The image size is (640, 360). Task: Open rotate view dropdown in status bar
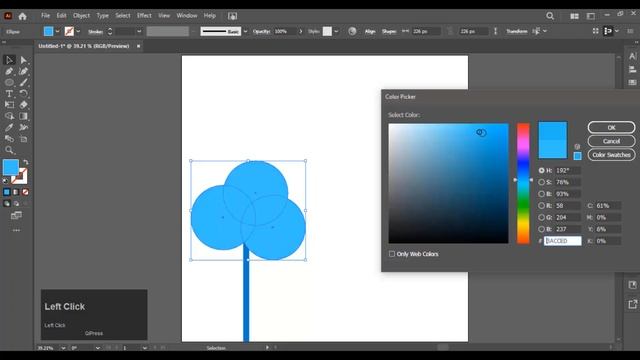(98, 348)
